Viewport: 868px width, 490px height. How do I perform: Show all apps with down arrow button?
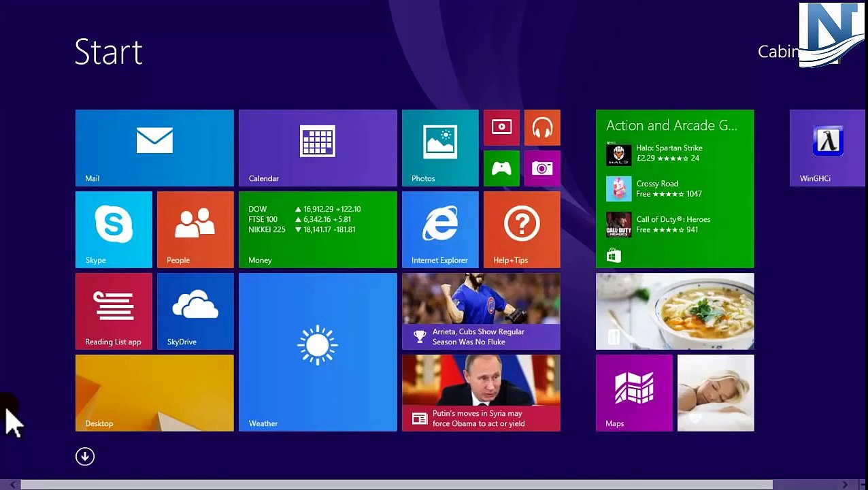click(x=85, y=456)
